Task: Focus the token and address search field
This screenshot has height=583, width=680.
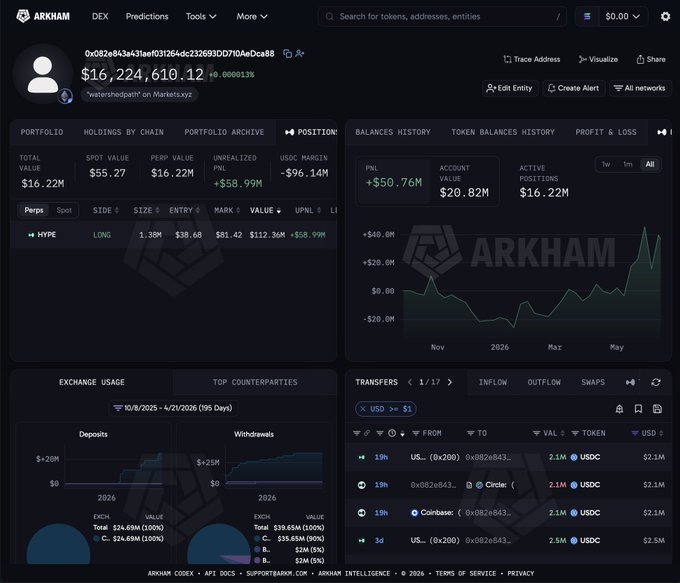Action: pyautogui.click(x=442, y=16)
